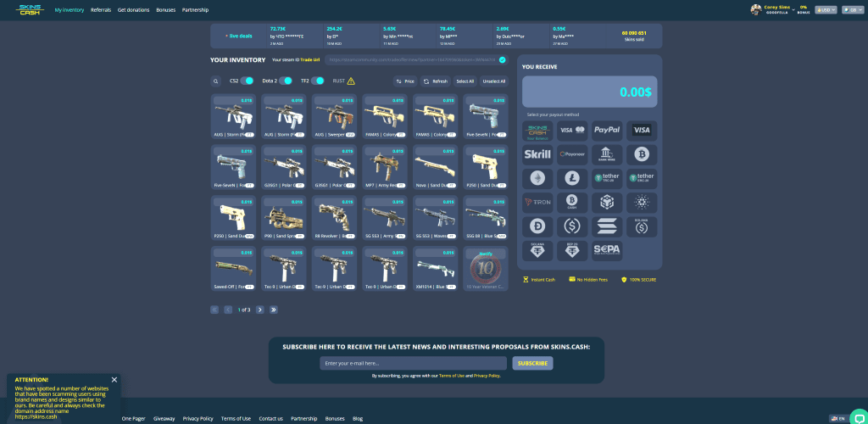Click the Skins.Cash logo

30,9
